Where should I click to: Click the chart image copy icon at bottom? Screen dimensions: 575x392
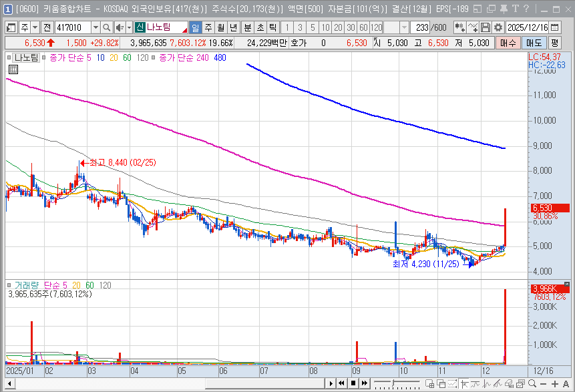click(x=520, y=384)
